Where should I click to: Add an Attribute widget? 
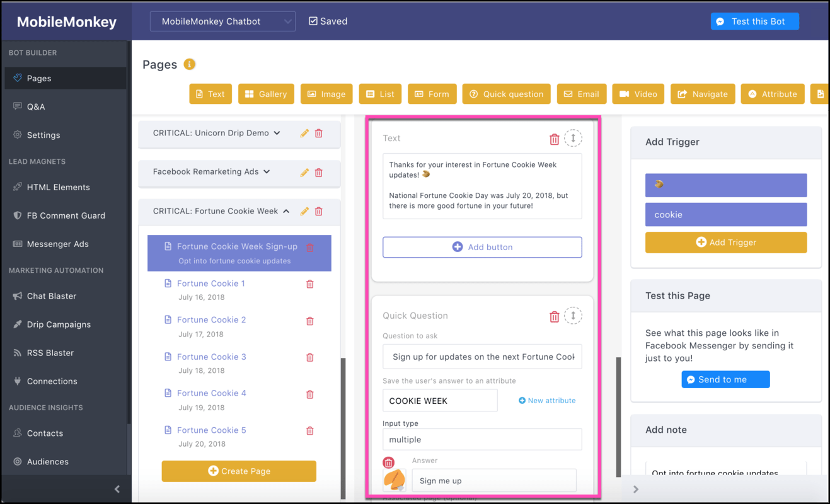(773, 94)
